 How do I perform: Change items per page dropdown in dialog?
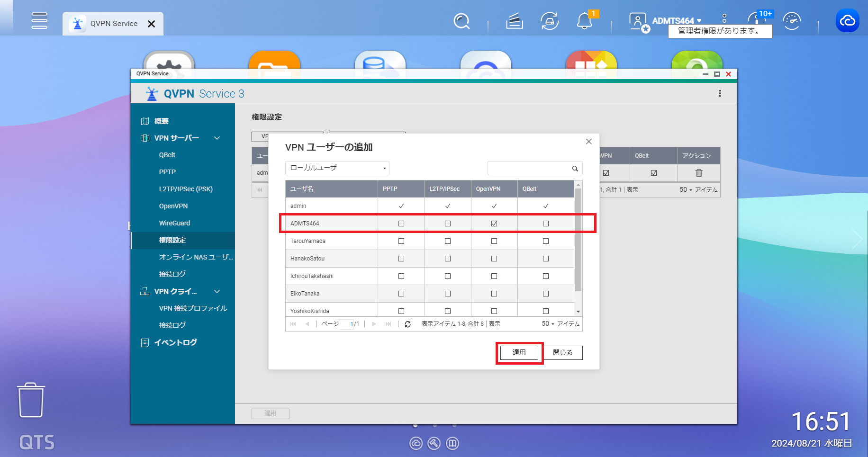click(548, 324)
